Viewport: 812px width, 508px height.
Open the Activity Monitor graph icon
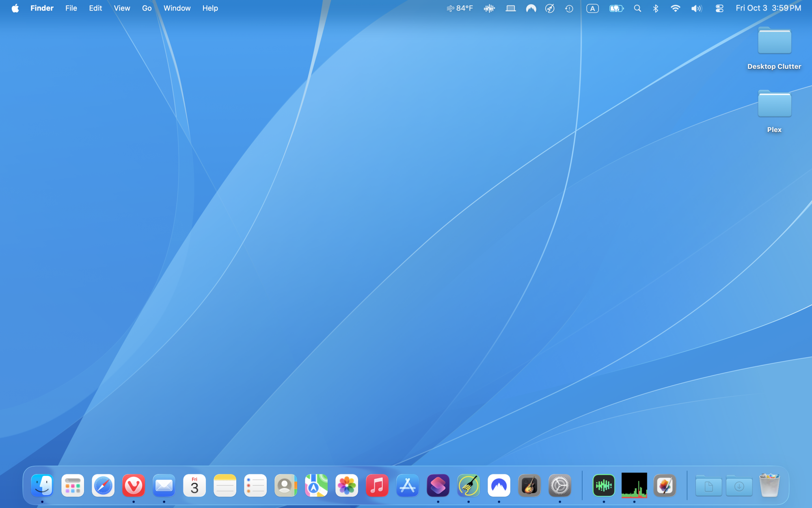point(634,485)
